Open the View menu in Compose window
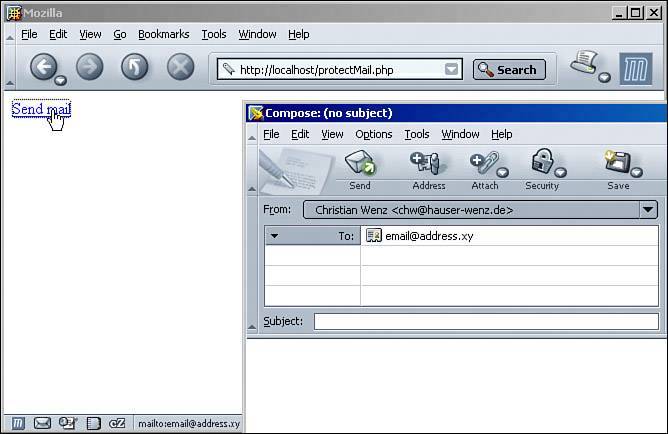This screenshot has width=668, height=434. (332, 134)
